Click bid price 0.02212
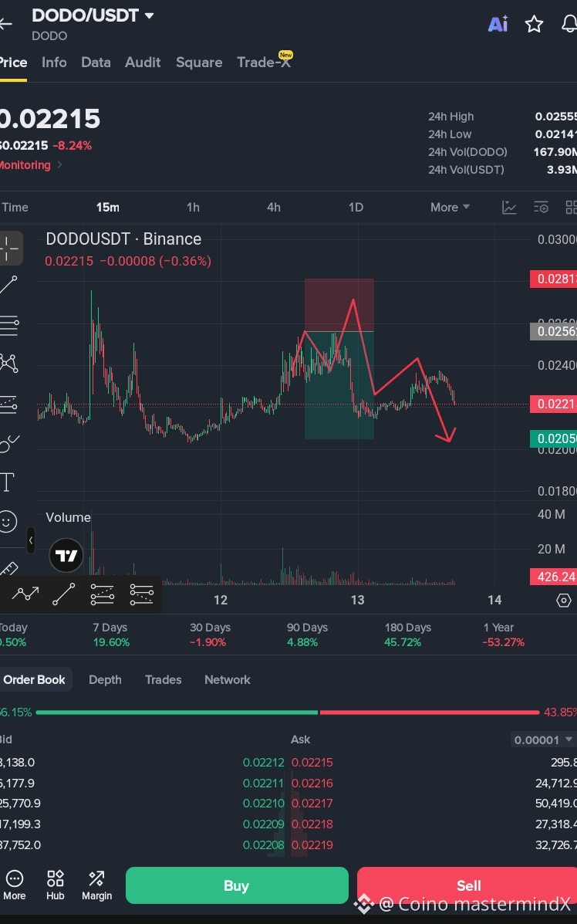This screenshot has width=577, height=924. tap(263, 763)
